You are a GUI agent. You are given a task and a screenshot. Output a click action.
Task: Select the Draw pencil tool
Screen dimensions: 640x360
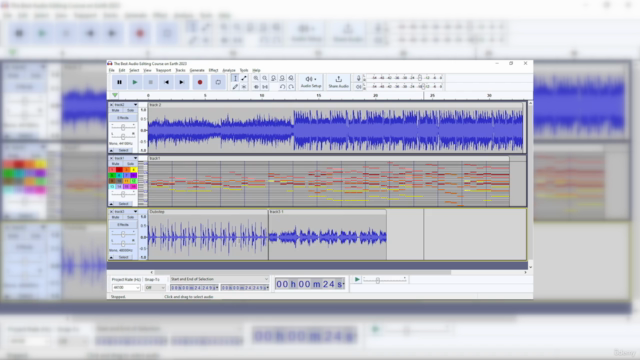(235, 87)
